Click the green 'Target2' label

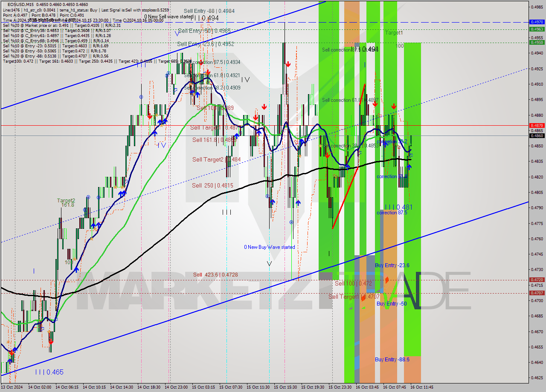[66, 200]
